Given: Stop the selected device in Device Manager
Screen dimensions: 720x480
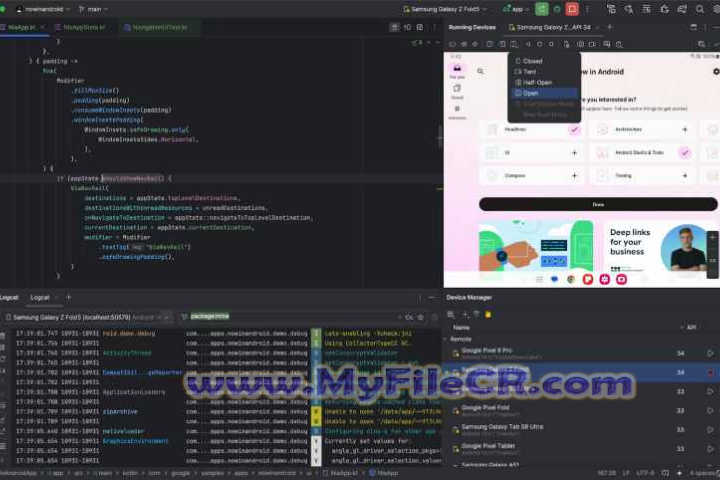Looking at the screenshot, I should 710,373.
